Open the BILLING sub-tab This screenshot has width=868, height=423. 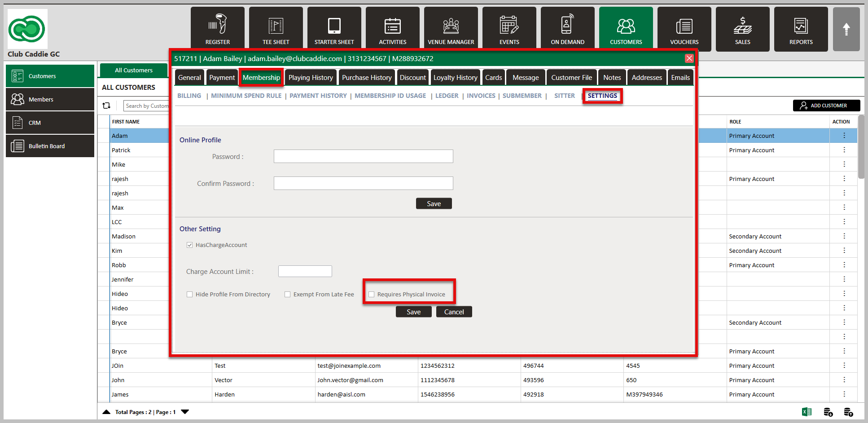(189, 96)
